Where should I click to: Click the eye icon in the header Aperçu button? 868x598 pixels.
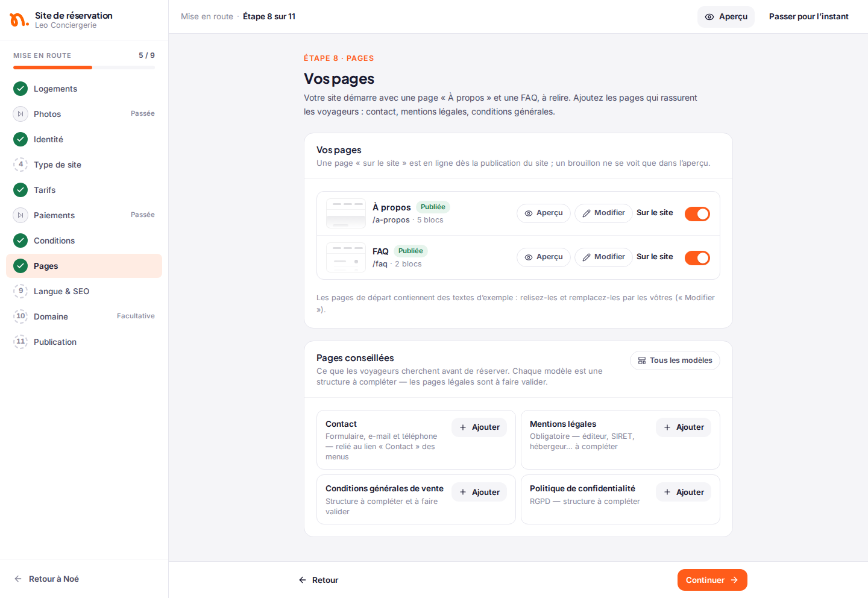point(709,17)
